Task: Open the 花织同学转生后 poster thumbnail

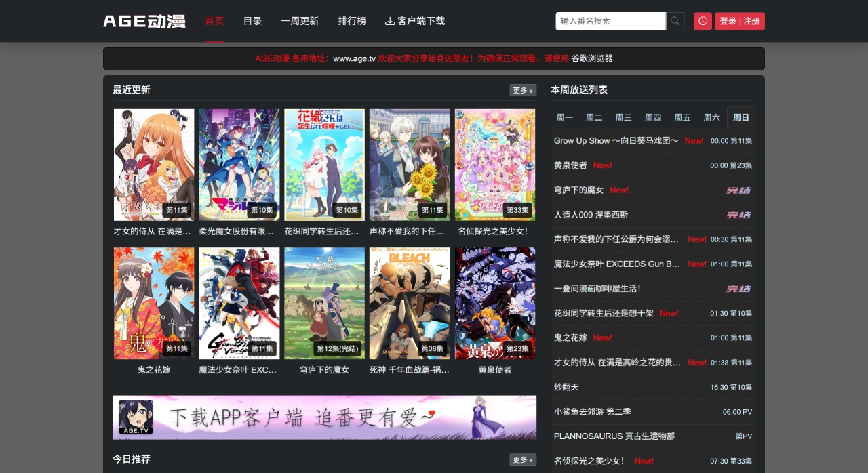Action: (324, 165)
